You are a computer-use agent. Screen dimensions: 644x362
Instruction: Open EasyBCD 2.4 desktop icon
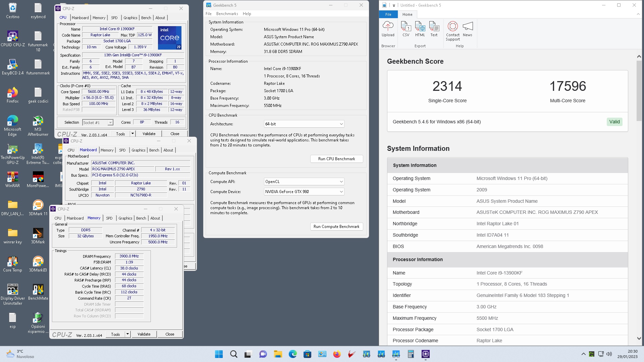12,67
